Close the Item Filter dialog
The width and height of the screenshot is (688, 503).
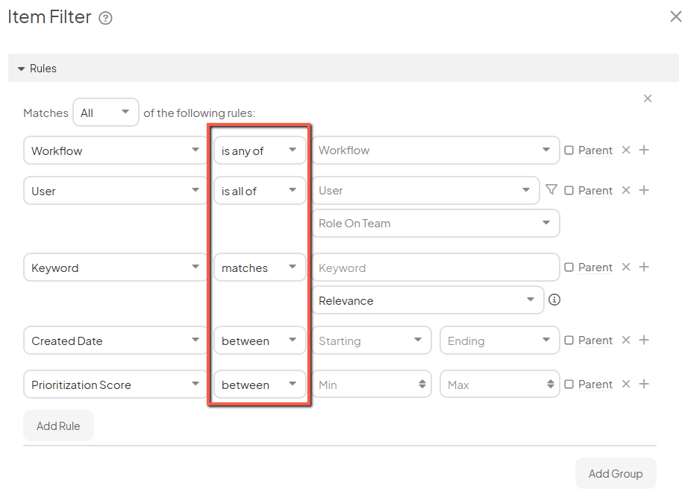tap(675, 17)
